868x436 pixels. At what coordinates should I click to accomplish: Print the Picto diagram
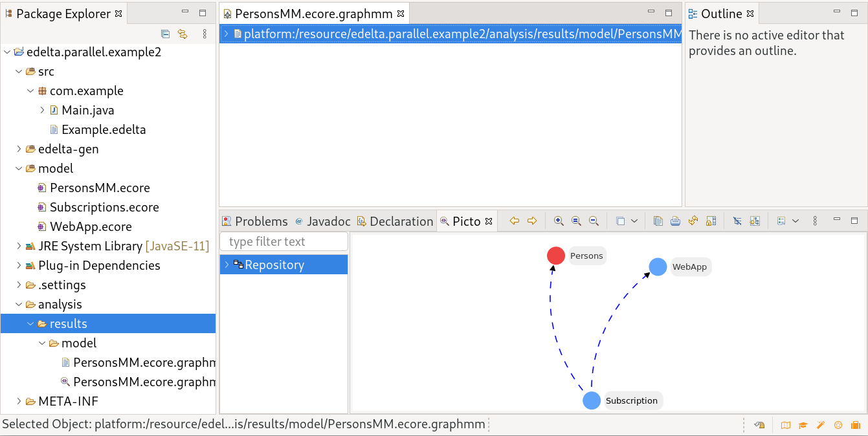pyautogui.click(x=675, y=221)
